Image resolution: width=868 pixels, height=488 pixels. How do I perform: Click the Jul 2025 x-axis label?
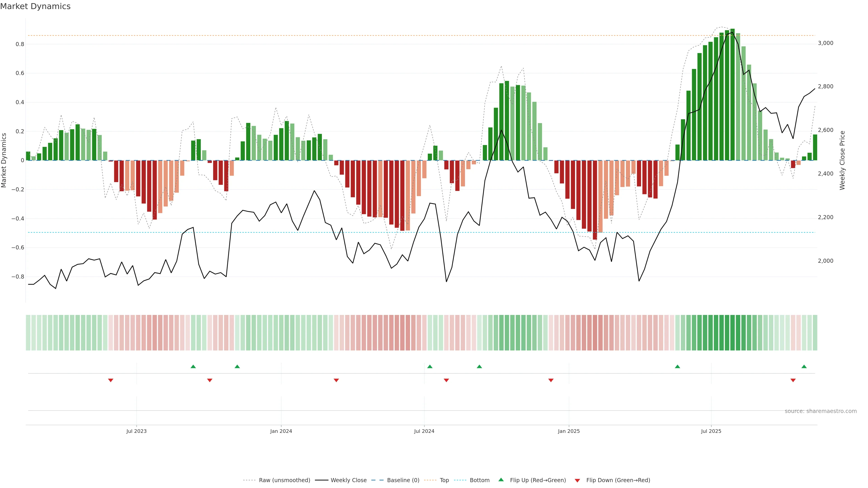click(x=711, y=431)
